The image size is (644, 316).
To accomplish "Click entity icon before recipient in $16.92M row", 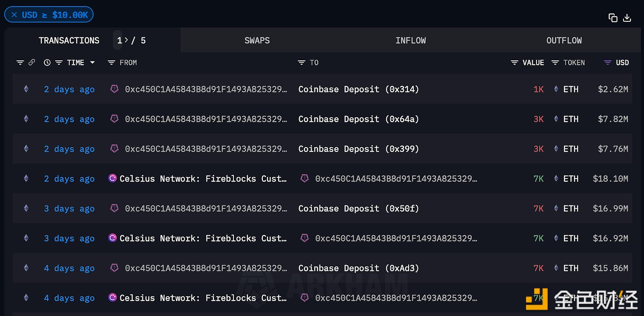I will pos(305,238).
